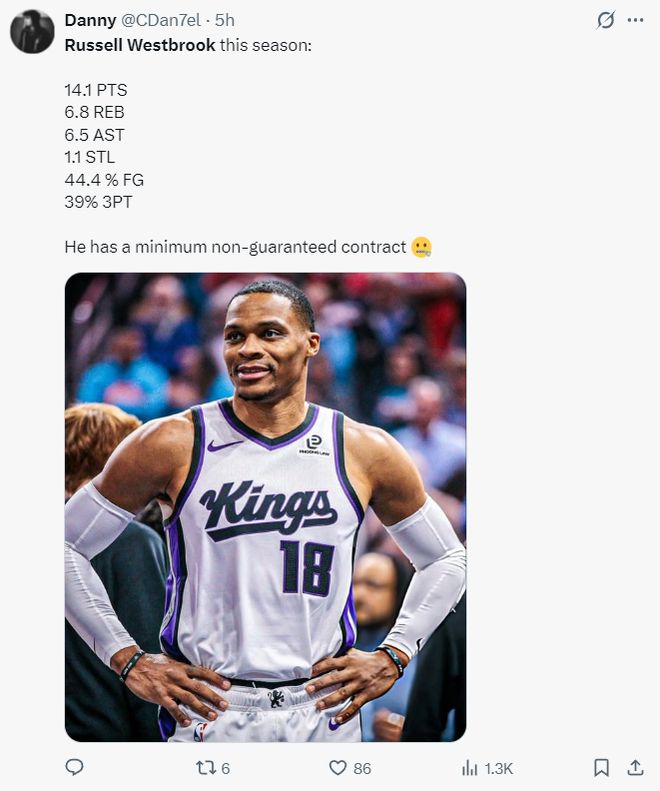Open Danny's profile avatar
The height and width of the screenshot is (791, 660).
(32, 31)
